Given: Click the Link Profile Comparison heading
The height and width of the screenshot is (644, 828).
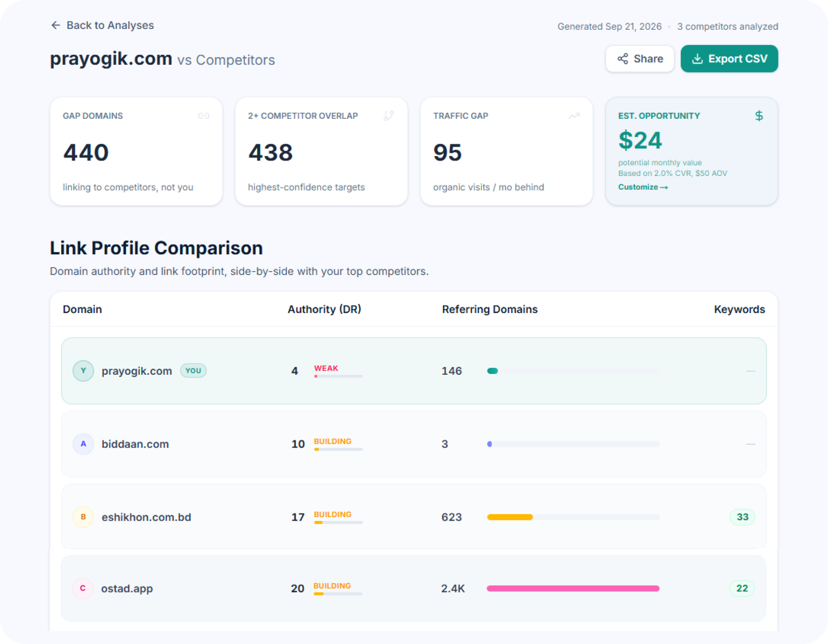Looking at the screenshot, I should point(156,248).
